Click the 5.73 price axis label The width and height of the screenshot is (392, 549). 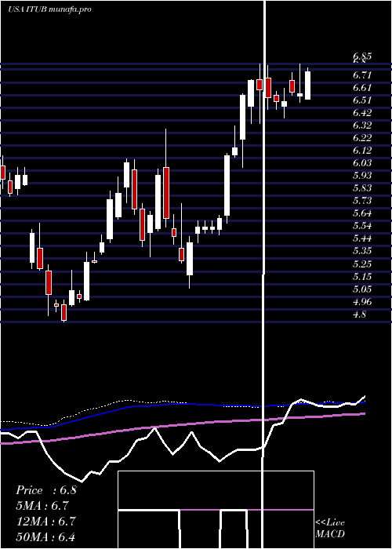[362, 201]
